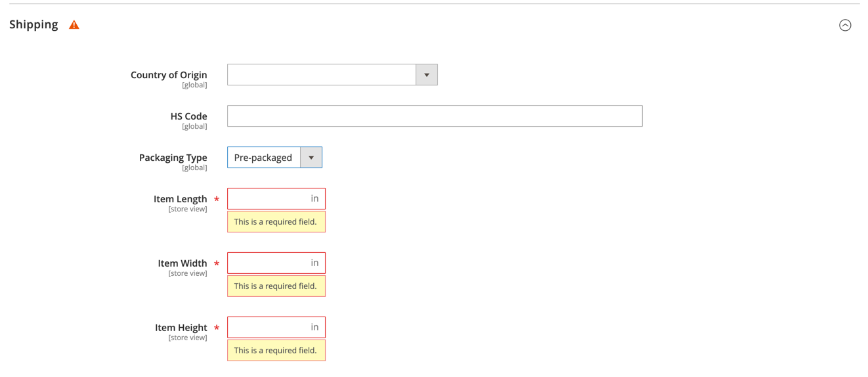Click the red asterisk next to Item Height

click(x=217, y=328)
